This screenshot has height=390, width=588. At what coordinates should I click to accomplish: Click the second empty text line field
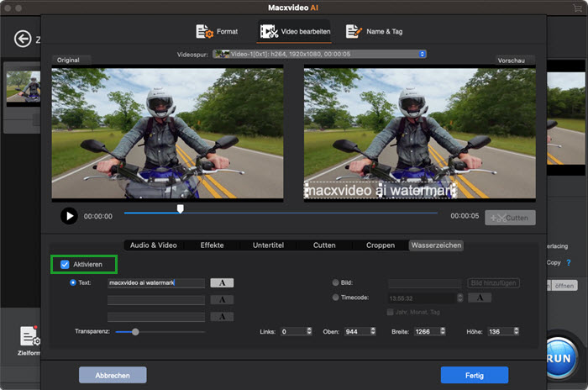(x=156, y=299)
